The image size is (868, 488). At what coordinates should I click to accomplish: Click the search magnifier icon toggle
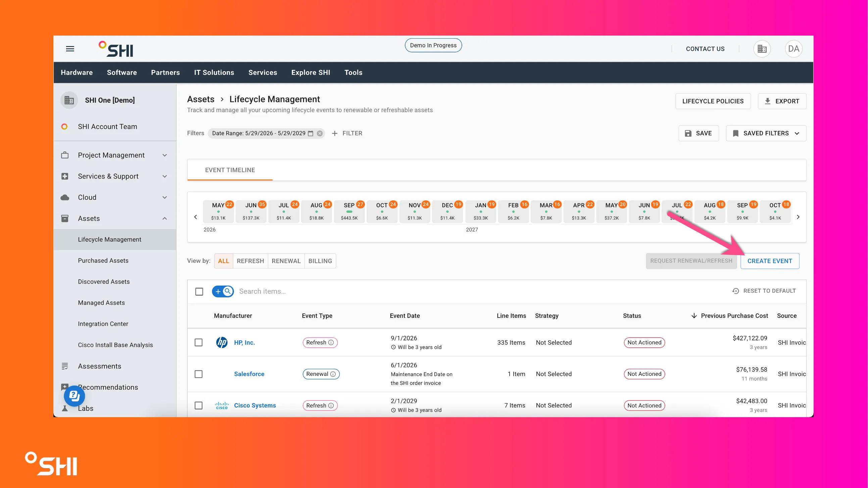point(228,291)
